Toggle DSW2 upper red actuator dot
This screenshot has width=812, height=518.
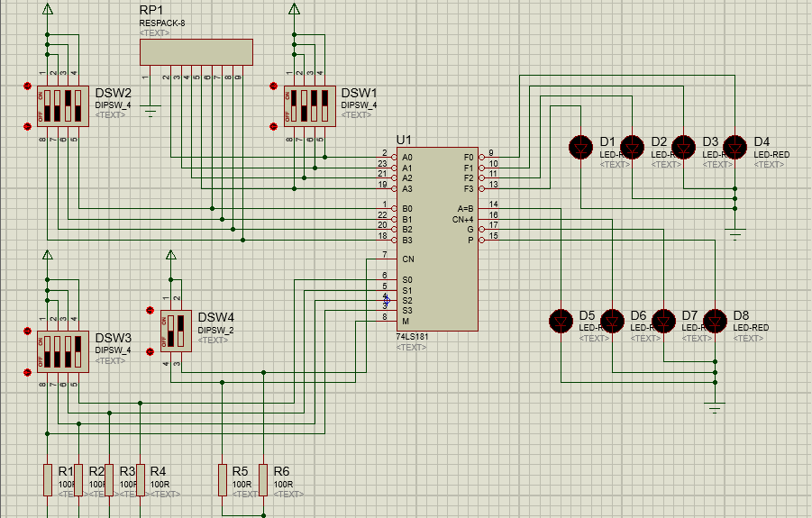(x=27, y=87)
